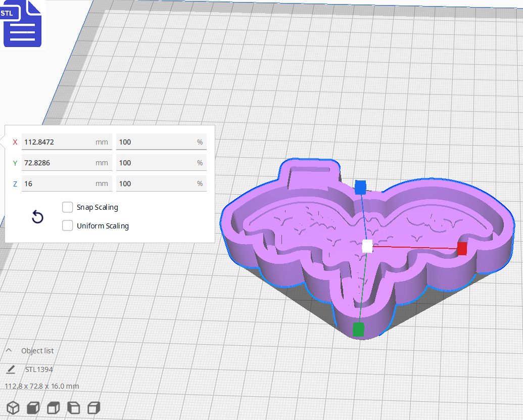Click the pencil icon beside STL1394
This screenshot has width=523, height=420.
pyautogui.click(x=11, y=369)
